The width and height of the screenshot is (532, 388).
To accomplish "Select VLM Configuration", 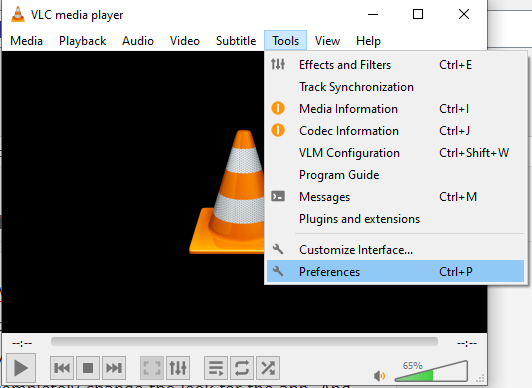I will click(396, 153).
